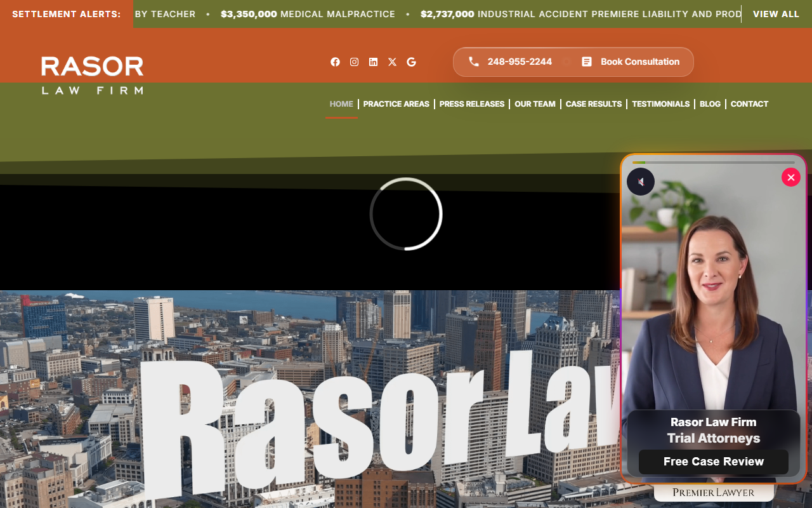Click View All settlement alerts
Image resolution: width=812 pixels, height=508 pixels.
(776, 14)
